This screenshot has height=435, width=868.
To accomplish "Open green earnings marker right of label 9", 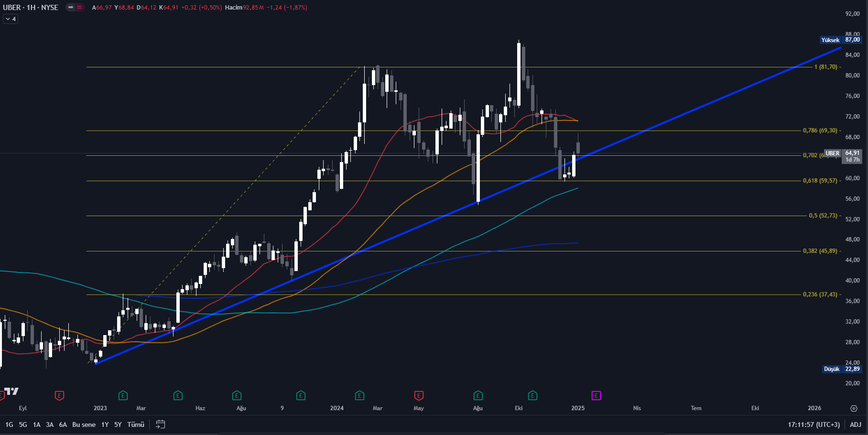I will click(301, 395).
